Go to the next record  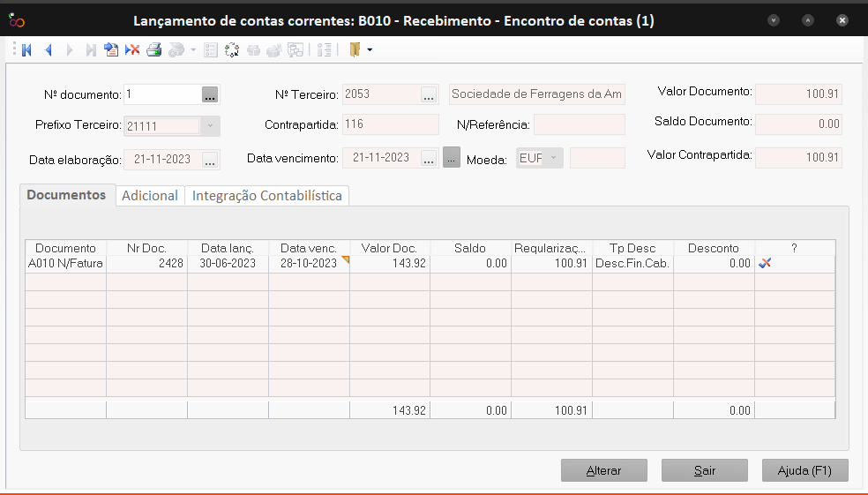pyautogui.click(x=69, y=50)
